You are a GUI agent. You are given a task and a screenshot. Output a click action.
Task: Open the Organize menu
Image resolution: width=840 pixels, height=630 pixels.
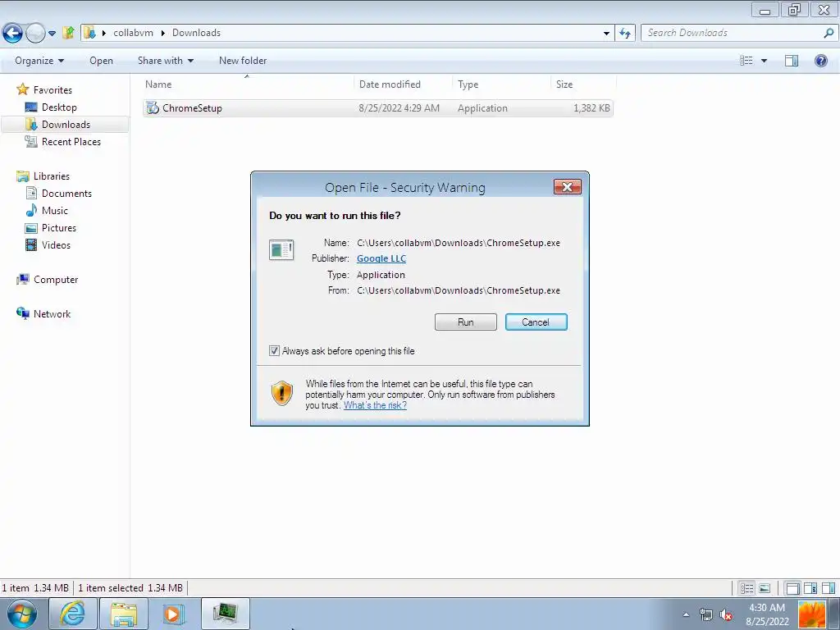click(x=39, y=61)
